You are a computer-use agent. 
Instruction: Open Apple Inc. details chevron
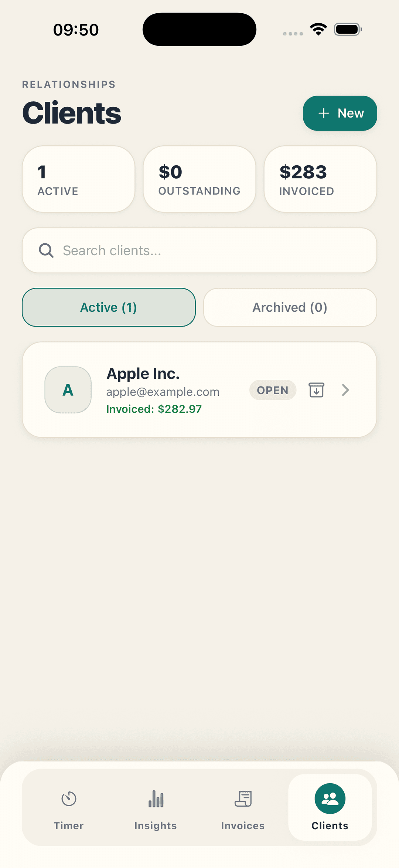[x=345, y=390]
